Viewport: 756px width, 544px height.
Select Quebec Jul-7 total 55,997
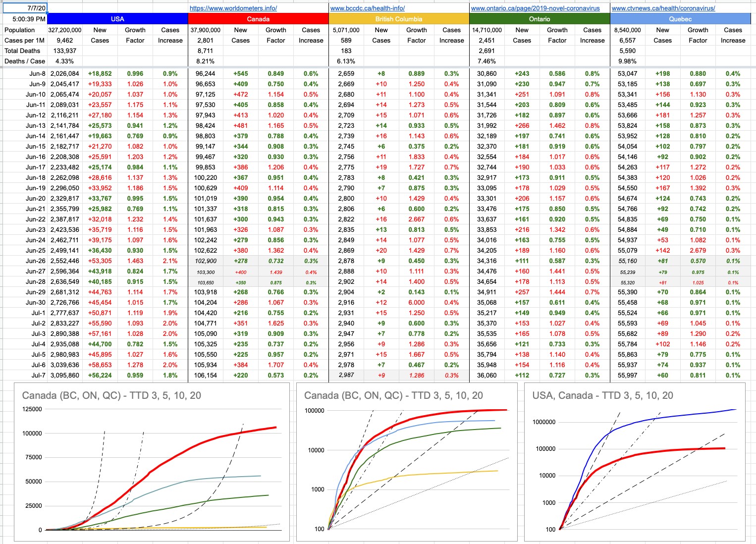coord(628,375)
